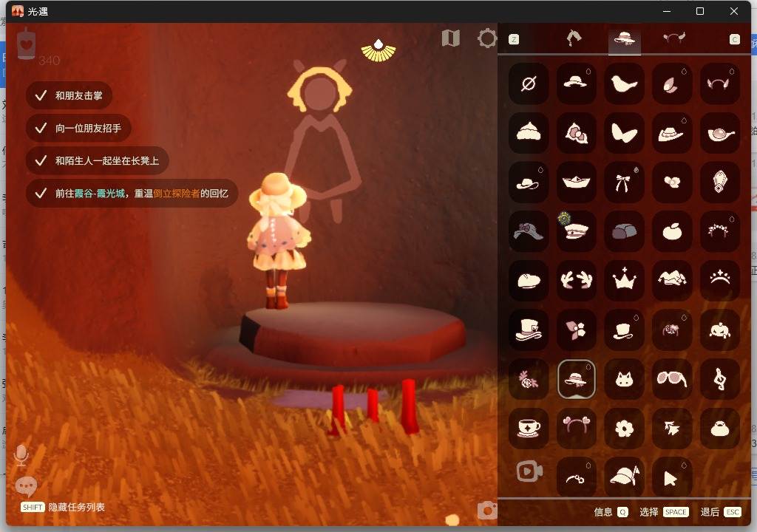Choose the pumpkin hat
Viewport: 757px width, 532px height.
720,330
